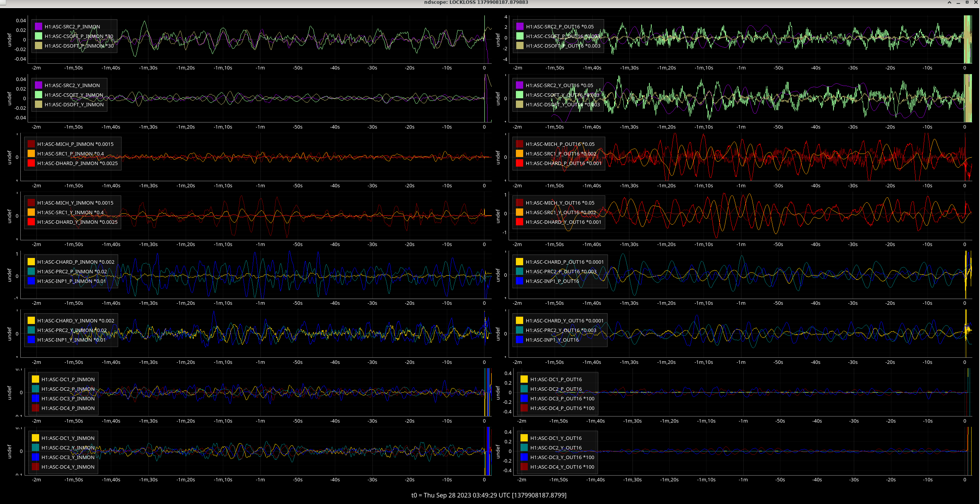Select the H1:ASC-DC3_P_OUT16 *100 legend label
The image size is (980, 504).
[x=562, y=398]
